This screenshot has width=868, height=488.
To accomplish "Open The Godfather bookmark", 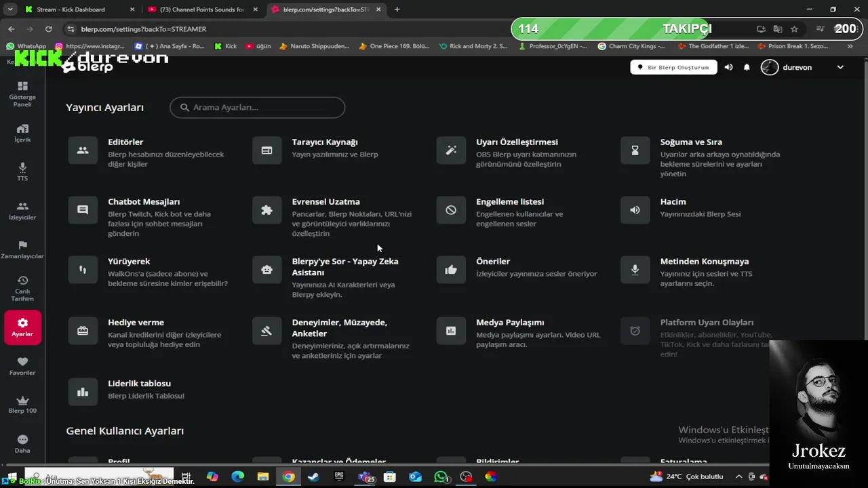I will [712, 46].
